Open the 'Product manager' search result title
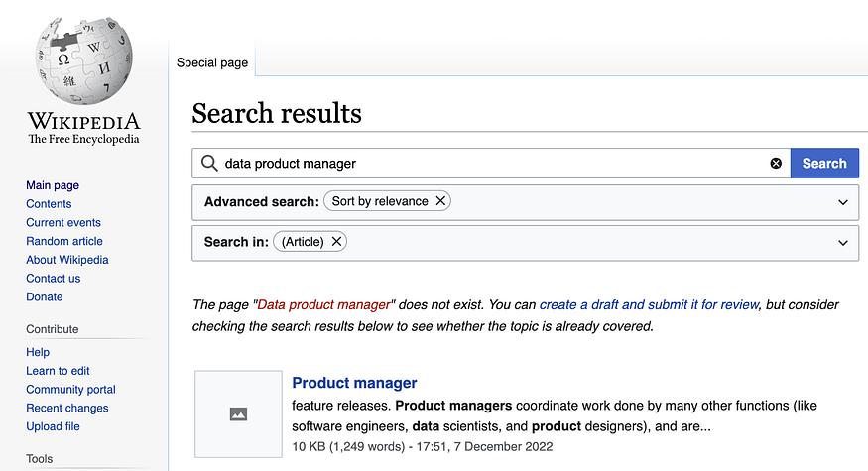 pos(354,383)
